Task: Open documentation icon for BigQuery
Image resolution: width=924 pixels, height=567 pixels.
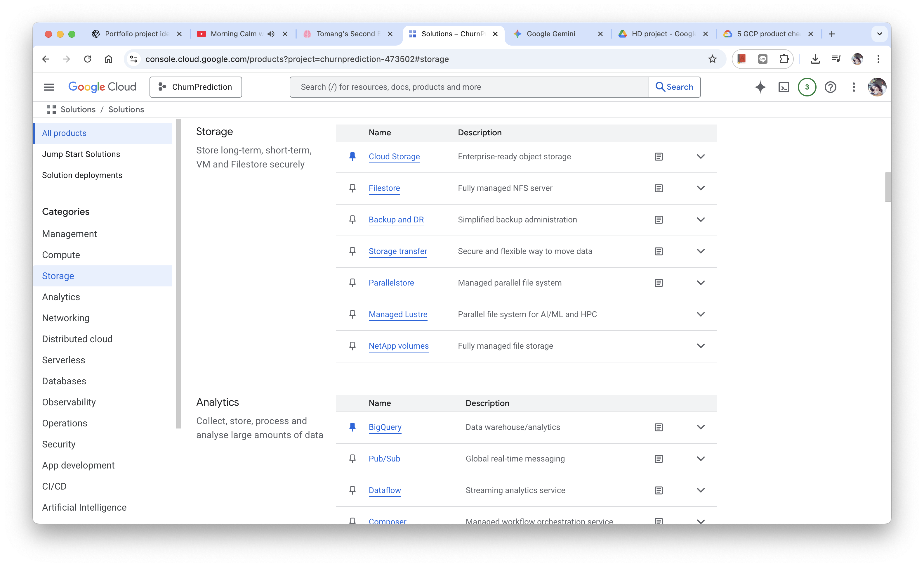Action: coord(659,427)
